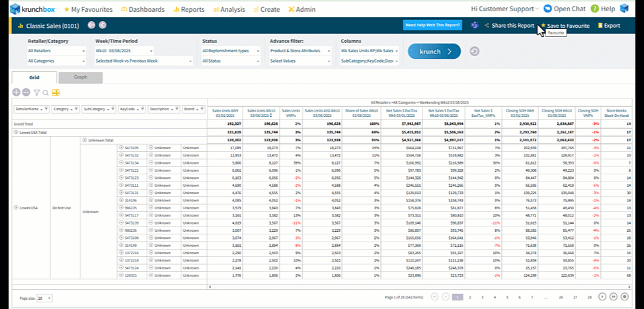Click Share this Report
The height and width of the screenshot is (309, 644).
tap(509, 26)
